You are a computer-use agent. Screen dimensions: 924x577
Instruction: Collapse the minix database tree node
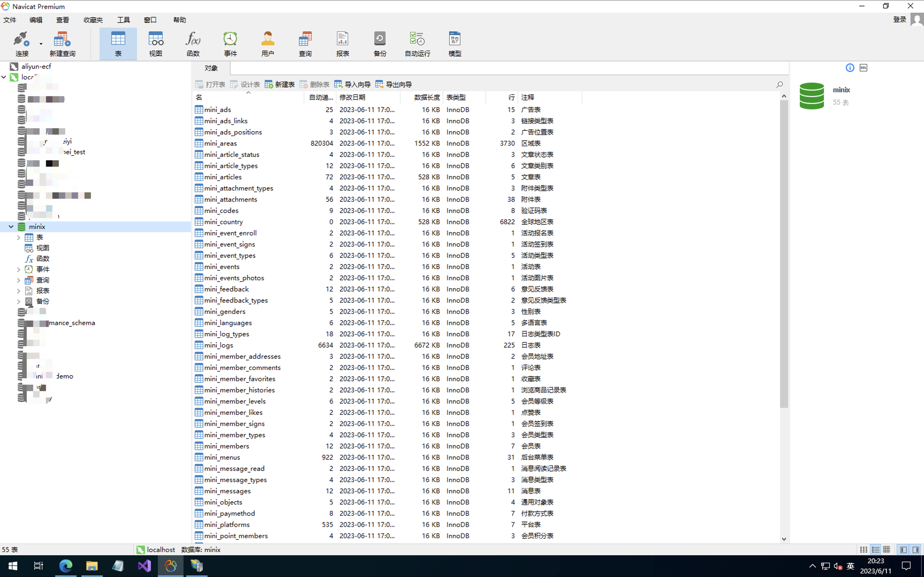click(11, 227)
